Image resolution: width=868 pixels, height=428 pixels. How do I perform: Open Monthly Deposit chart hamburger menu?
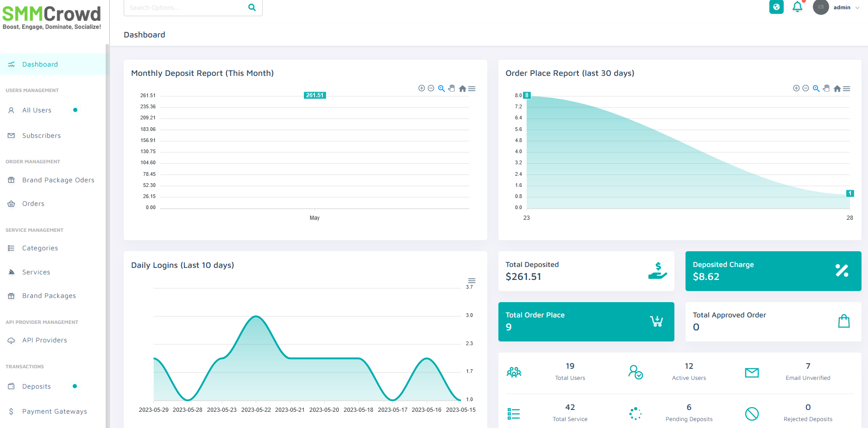472,89
